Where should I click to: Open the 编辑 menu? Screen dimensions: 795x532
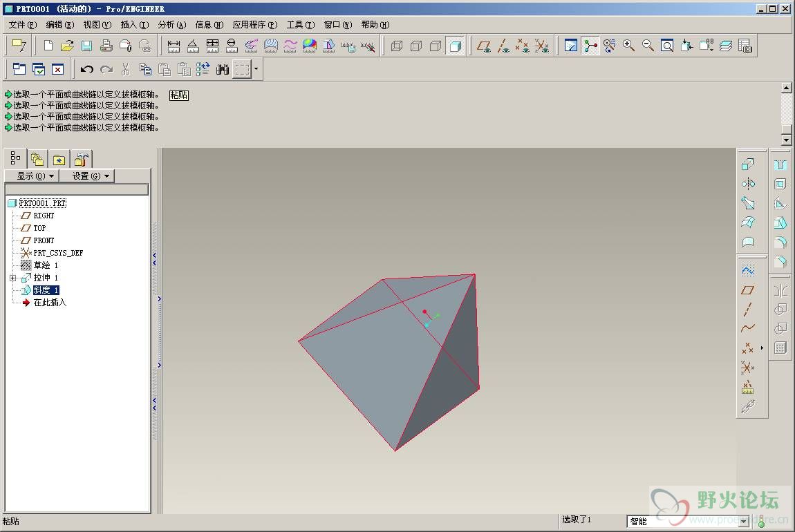tap(60, 25)
